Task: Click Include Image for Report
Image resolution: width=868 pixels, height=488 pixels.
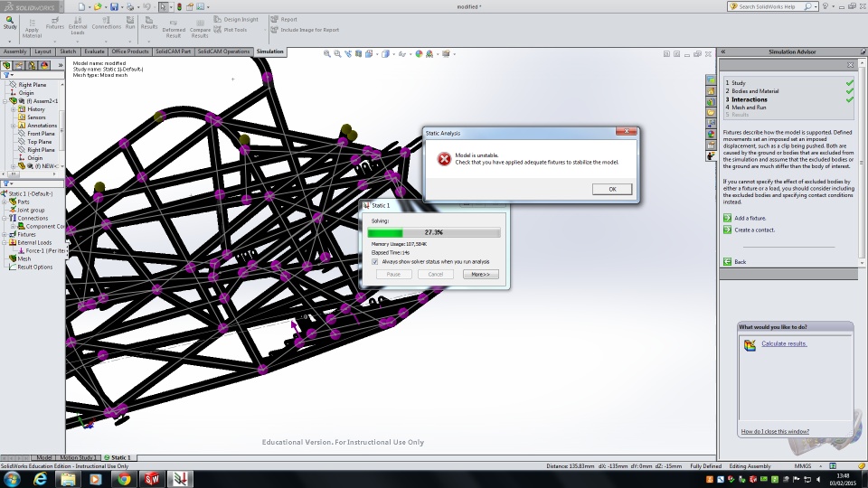Action: pyautogui.click(x=305, y=30)
